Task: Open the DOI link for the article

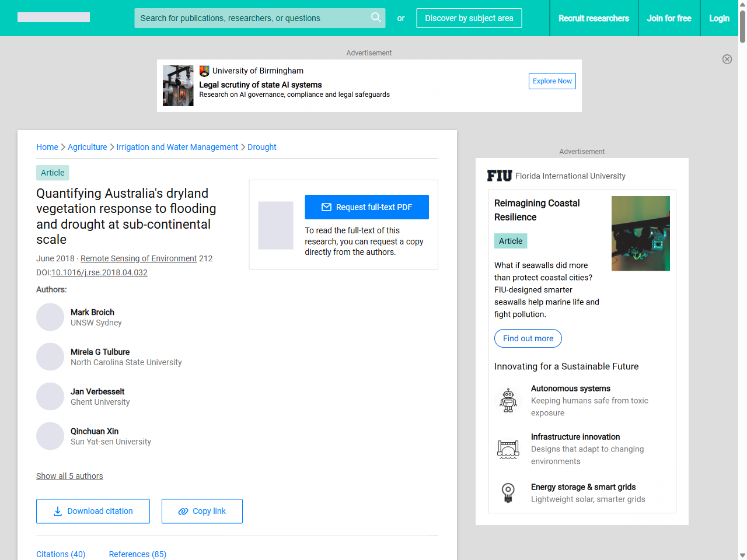Action: 99,272
